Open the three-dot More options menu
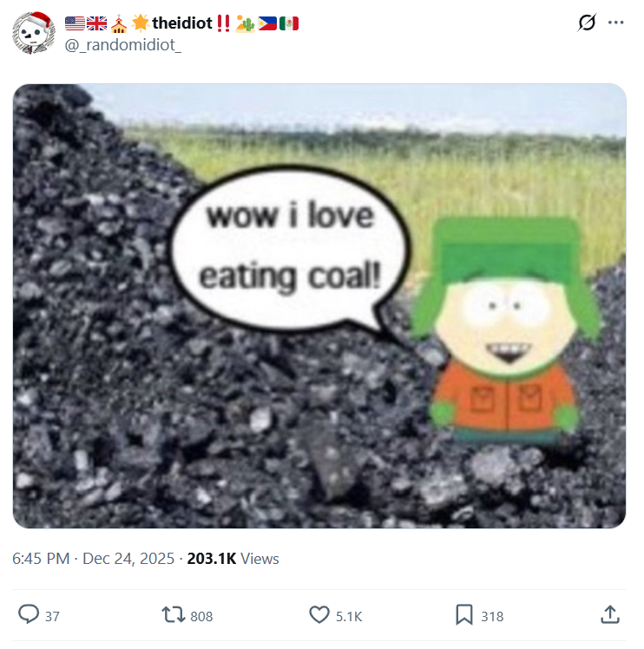Viewport: 644px width, 649px height. tap(616, 23)
